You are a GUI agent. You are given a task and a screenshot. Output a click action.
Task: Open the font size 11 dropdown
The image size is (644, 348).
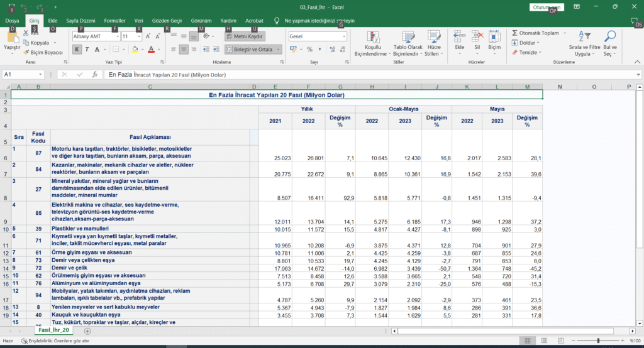(139, 36)
